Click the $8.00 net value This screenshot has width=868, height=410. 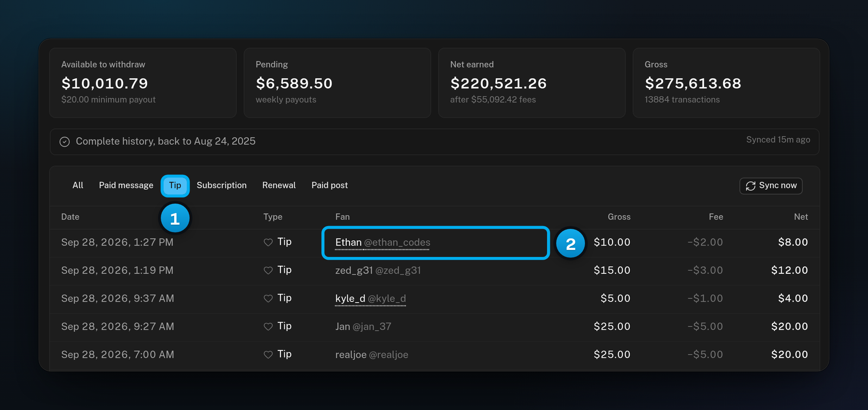[x=793, y=242]
